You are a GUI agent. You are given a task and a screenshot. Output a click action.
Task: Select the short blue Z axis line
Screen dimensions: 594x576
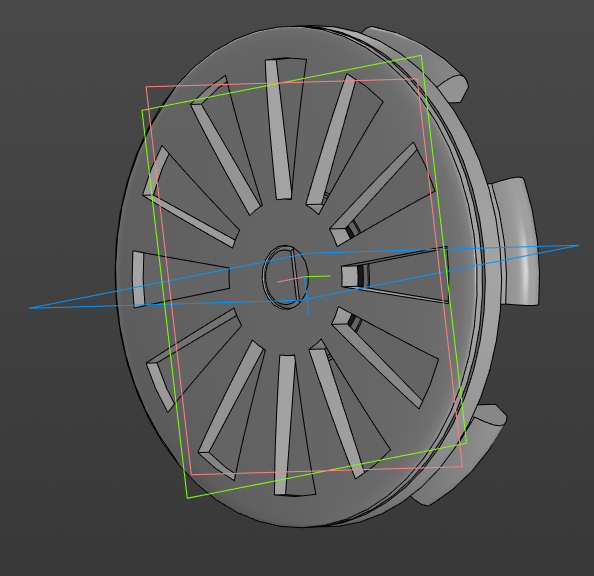pos(307,296)
